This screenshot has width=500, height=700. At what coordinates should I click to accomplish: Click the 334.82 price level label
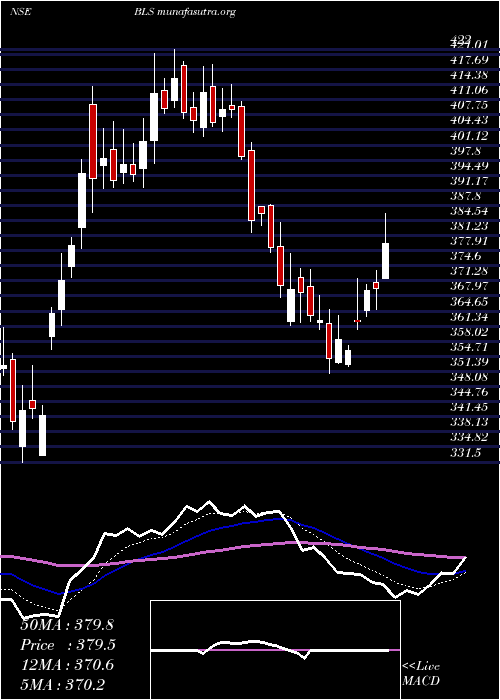pyautogui.click(x=469, y=437)
